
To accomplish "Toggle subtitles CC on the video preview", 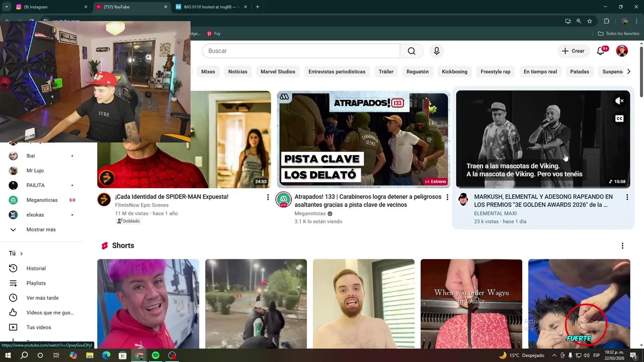I will coord(619,119).
